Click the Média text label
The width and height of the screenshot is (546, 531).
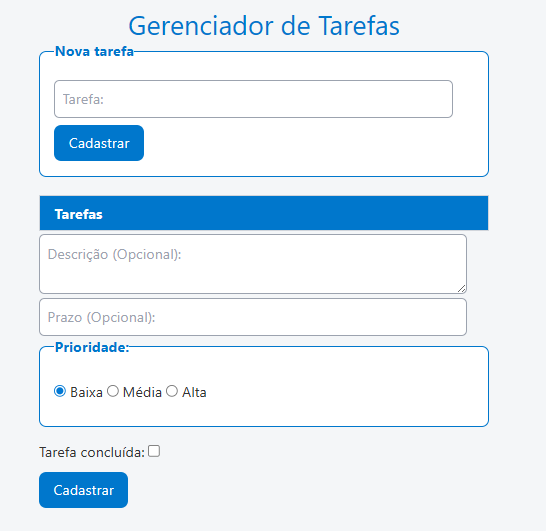tap(142, 392)
